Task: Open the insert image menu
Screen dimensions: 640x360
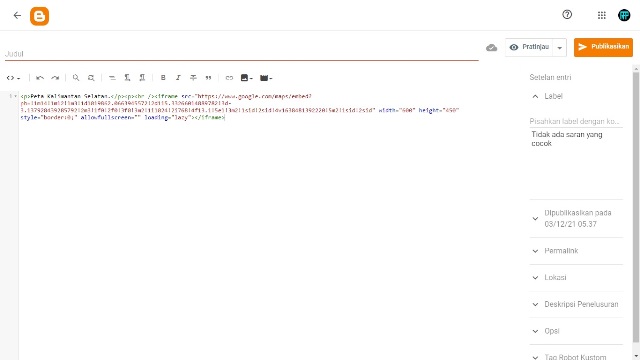Action: pos(247,78)
